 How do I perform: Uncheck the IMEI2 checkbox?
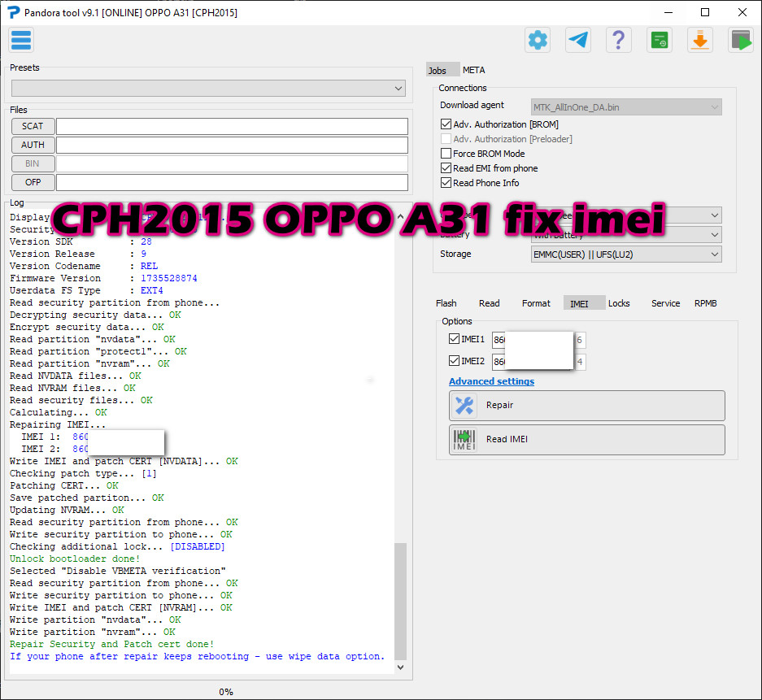[454, 360]
